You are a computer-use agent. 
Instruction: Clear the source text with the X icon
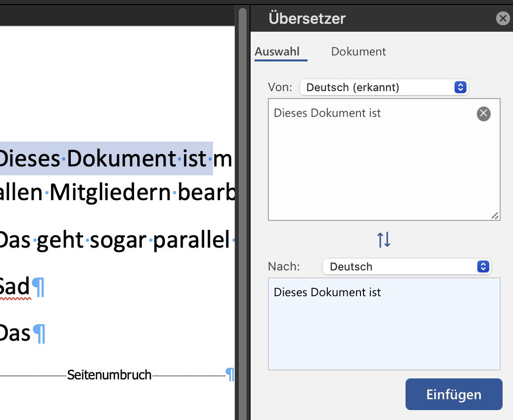tap(483, 114)
